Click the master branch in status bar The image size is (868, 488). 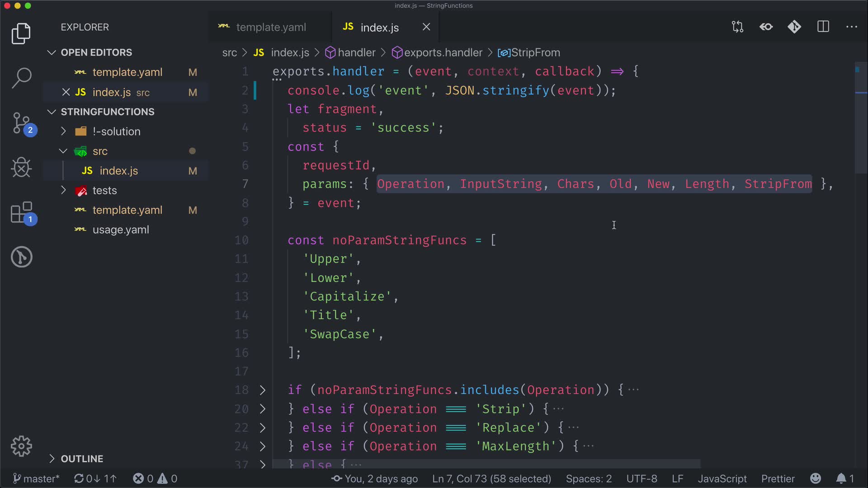point(36,479)
